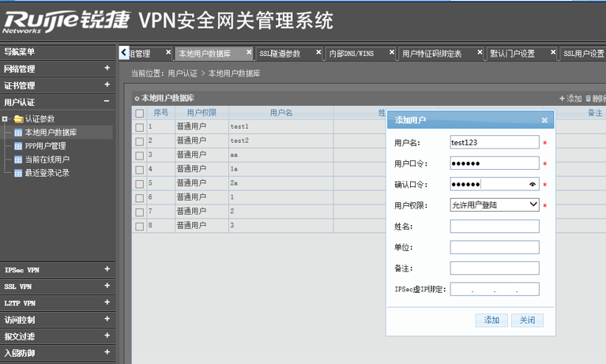Close the 内部DNS/WINS tab via X
Screen dimensions: 606x364
click(393, 54)
